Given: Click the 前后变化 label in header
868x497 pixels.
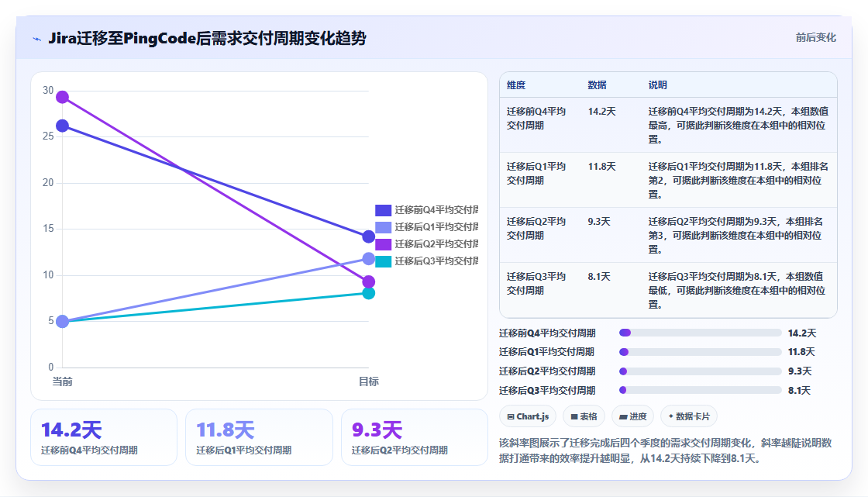Looking at the screenshot, I should pyautogui.click(x=815, y=38).
